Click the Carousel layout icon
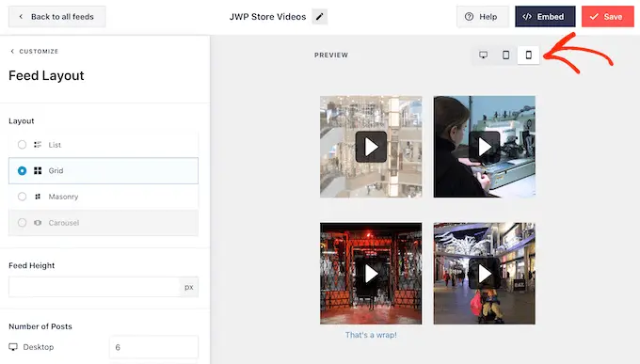The image size is (640, 364). point(38,223)
